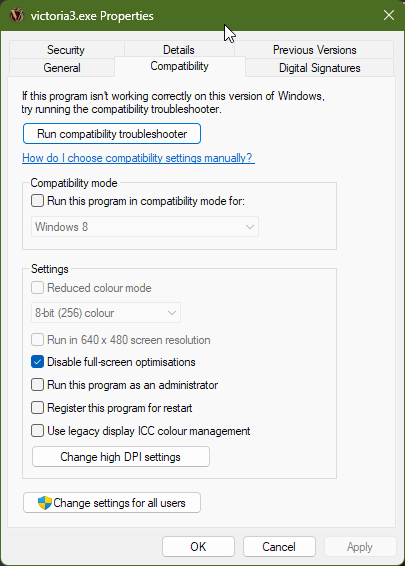The image size is (405, 566).
Task: Open How do I choose compatibility settings link
Action: click(x=138, y=158)
